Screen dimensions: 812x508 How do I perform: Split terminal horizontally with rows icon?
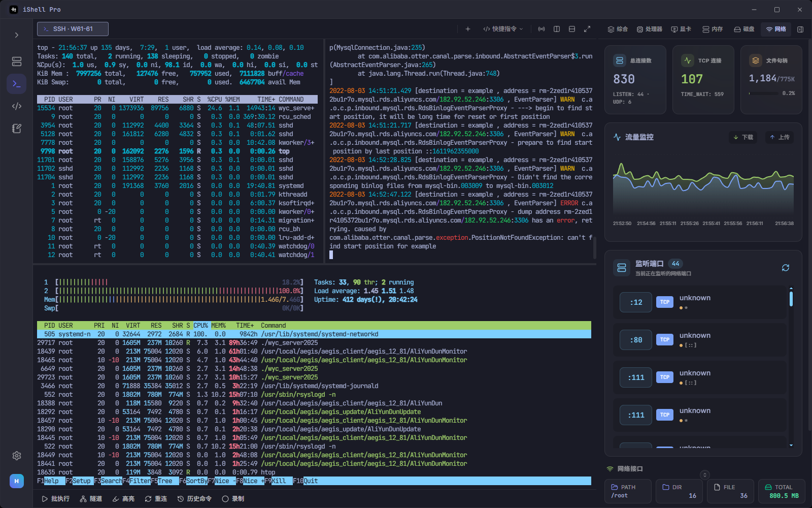(x=572, y=29)
